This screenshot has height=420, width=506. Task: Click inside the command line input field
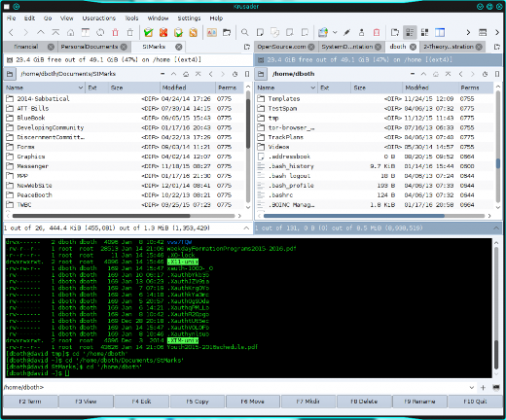click(x=256, y=387)
